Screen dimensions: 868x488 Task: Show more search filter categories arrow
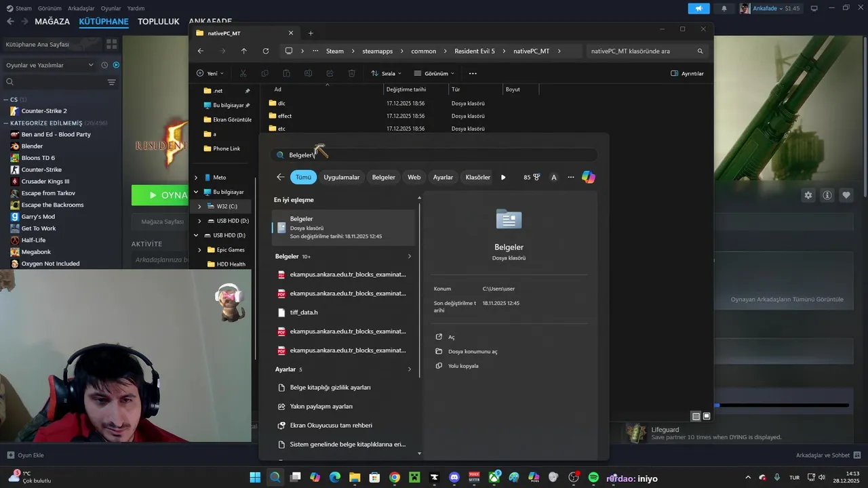coord(503,177)
